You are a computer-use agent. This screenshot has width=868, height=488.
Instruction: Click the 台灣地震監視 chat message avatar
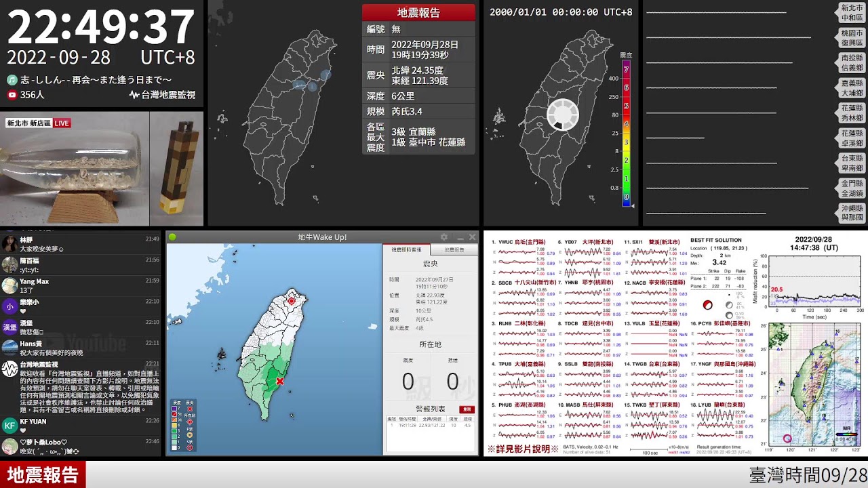[9, 369]
